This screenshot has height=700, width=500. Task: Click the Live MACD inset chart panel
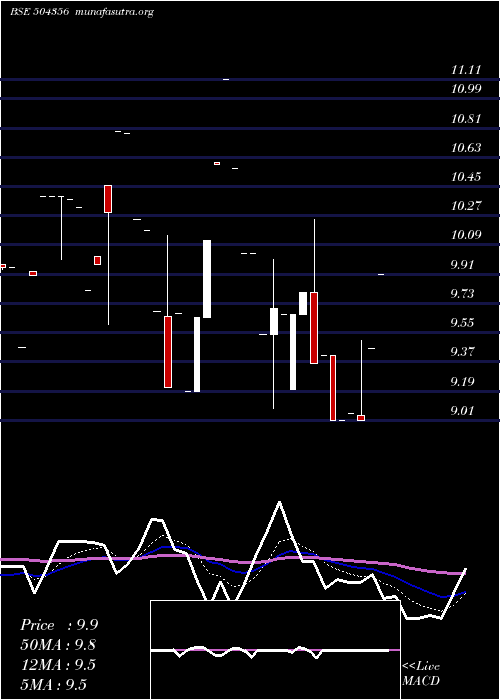(x=275, y=650)
